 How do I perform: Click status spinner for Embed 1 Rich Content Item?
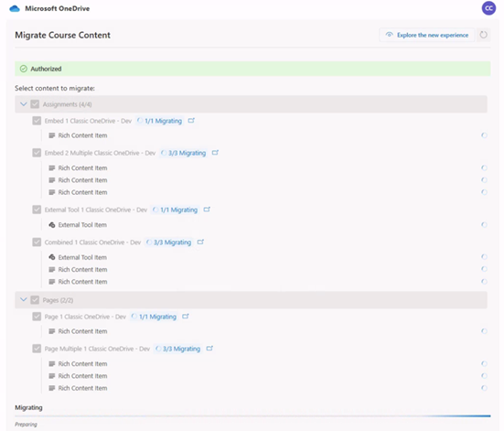[x=484, y=135]
